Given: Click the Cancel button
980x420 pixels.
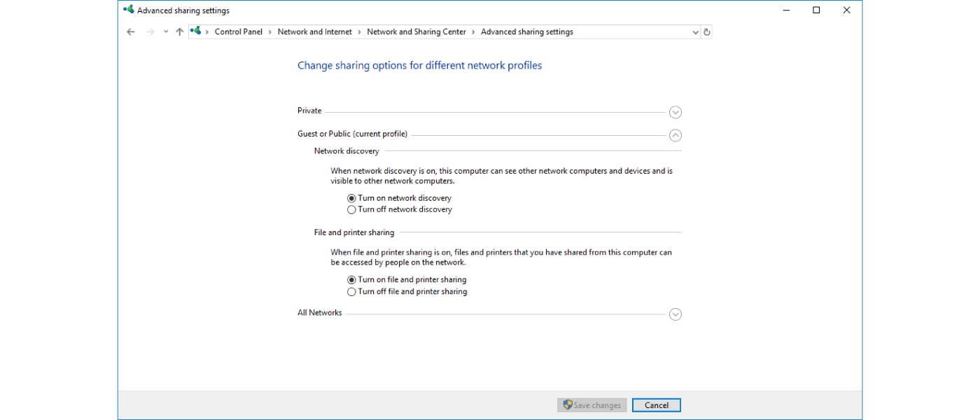Looking at the screenshot, I should [656, 405].
